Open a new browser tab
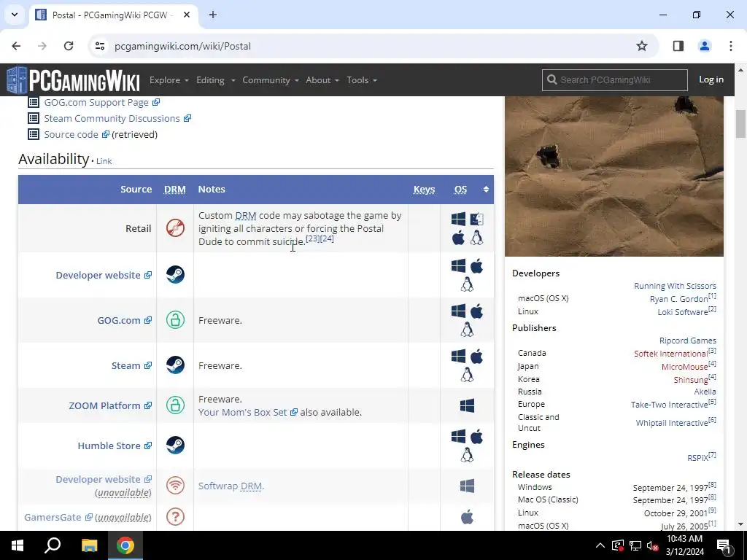 point(213,15)
